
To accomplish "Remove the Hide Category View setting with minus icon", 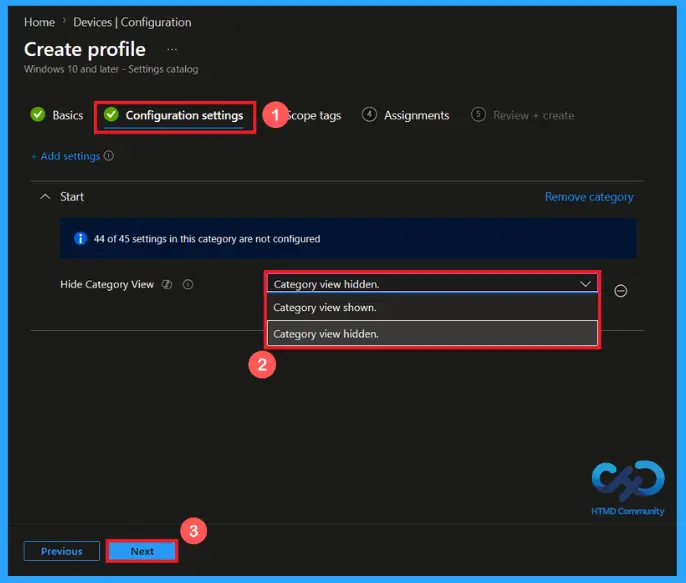I will (620, 291).
